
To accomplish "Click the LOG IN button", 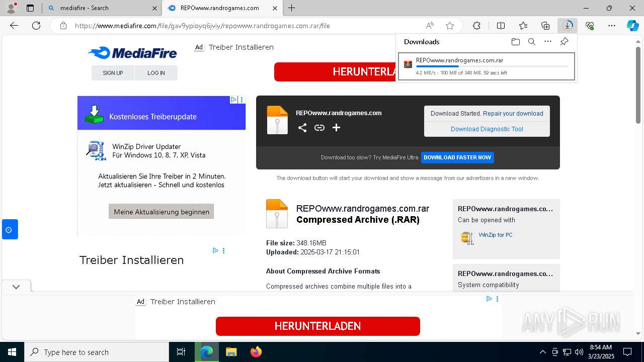I will [x=156, y=73].
